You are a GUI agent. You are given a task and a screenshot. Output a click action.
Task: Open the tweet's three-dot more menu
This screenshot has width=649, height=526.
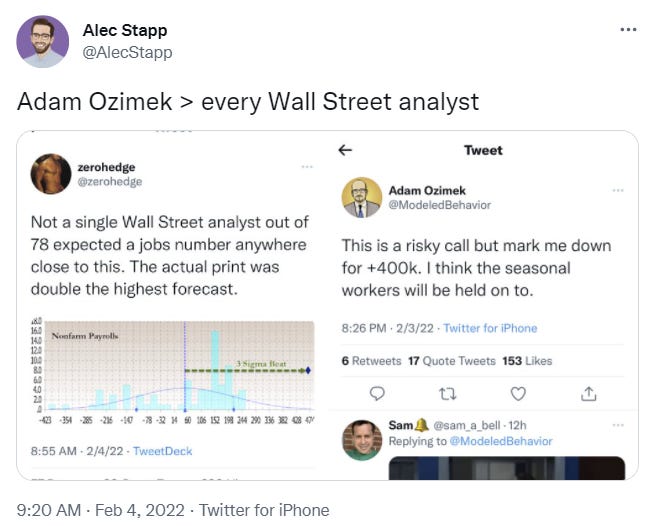click(628, 30)
